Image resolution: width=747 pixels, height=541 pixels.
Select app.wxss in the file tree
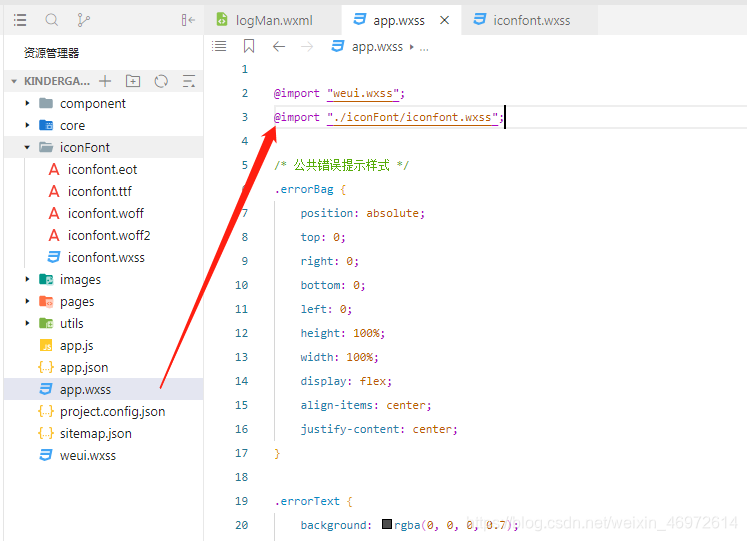pyautogui.click(x=102, y=389)
